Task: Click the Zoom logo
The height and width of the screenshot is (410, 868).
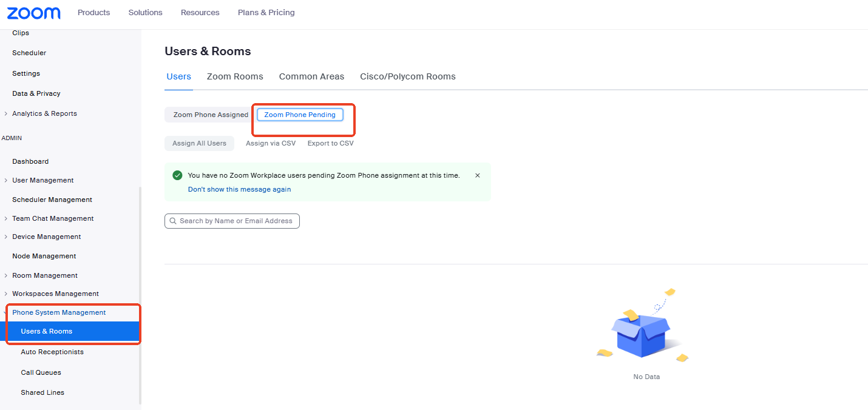Action: point(34,13)
